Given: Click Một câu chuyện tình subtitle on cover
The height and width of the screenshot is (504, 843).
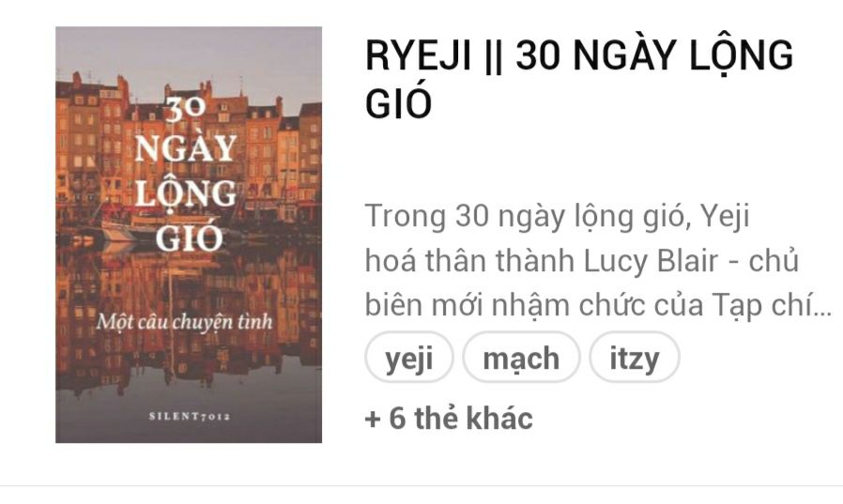Looking at the screenshot, I should click(184, 322).
